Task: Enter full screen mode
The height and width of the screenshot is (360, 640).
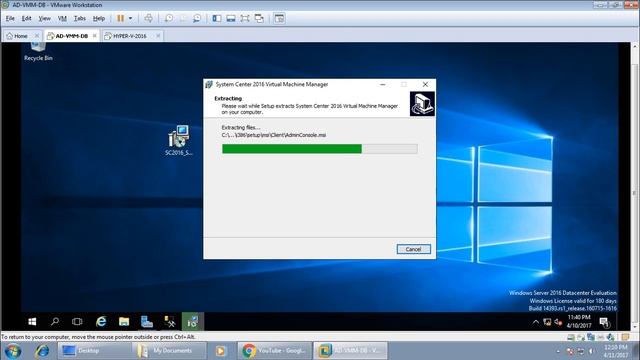Action: [245, 18]
